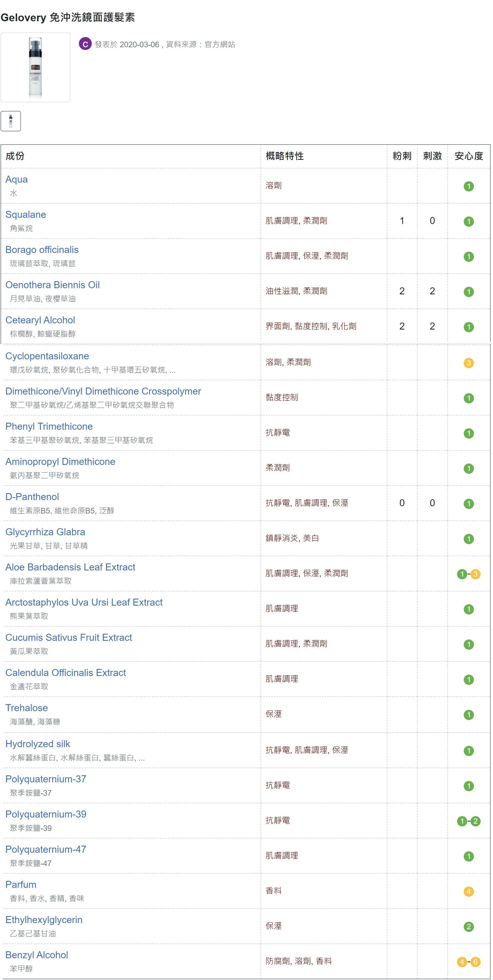Open the D-Panthenol ingredient link
This screenshot has width=493, height=980.
point(32,497)
